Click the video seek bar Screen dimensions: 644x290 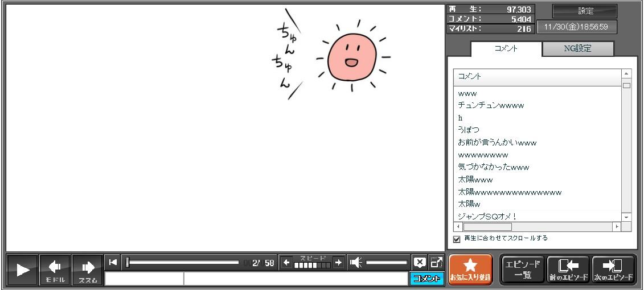182,262
